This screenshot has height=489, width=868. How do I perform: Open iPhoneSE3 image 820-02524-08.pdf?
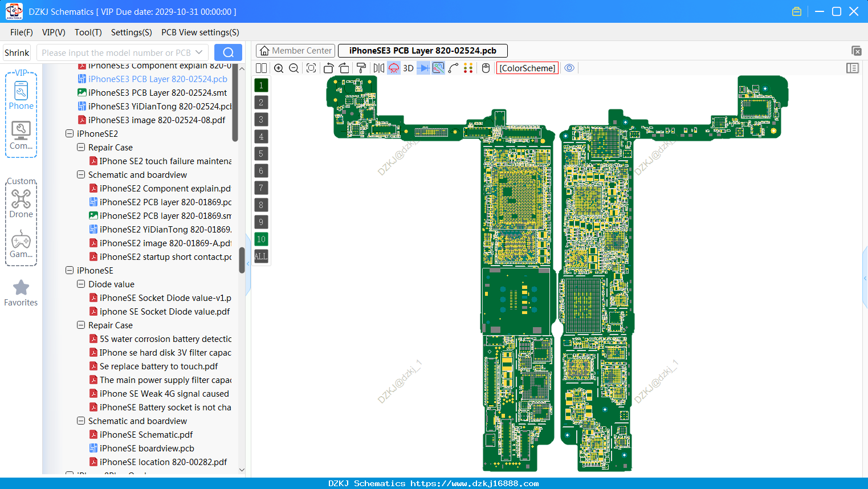[152, 120]
